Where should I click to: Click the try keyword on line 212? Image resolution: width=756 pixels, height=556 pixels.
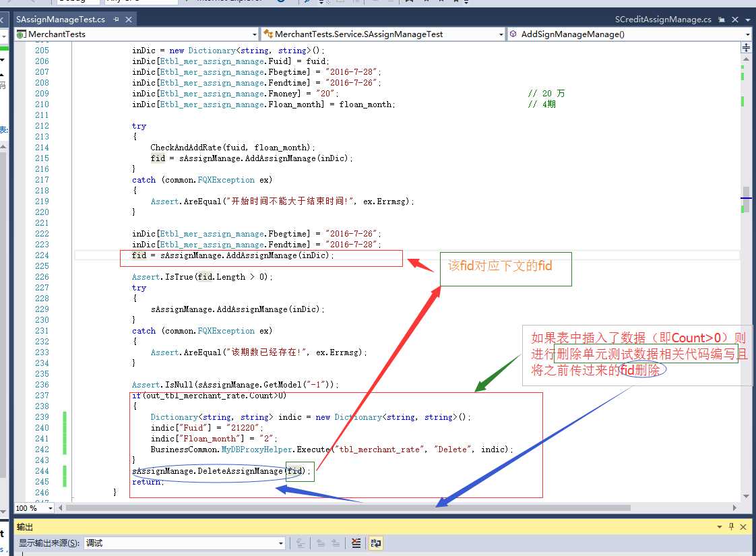pyautogui.click(x=139, y=126)
